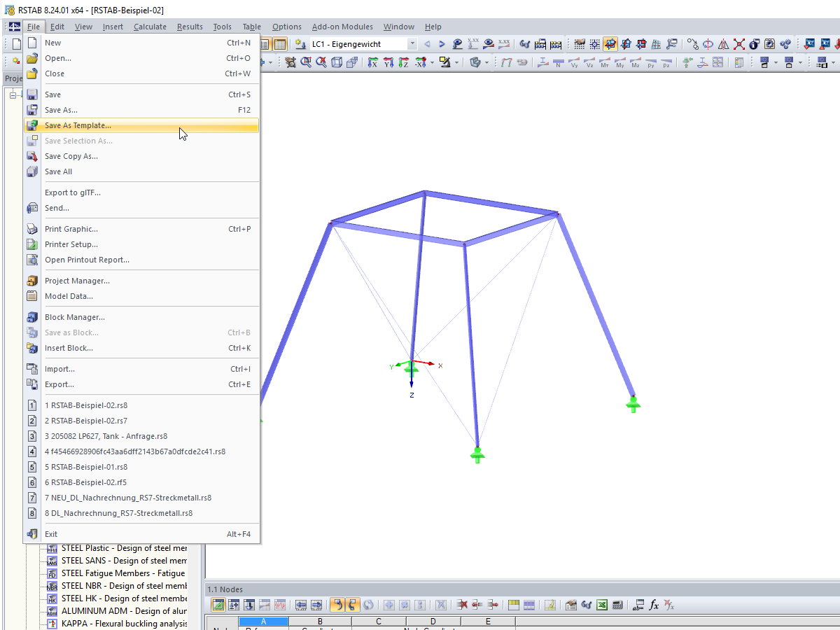Click the pz load display icon
840x630 pixels.
coord(666,62)
